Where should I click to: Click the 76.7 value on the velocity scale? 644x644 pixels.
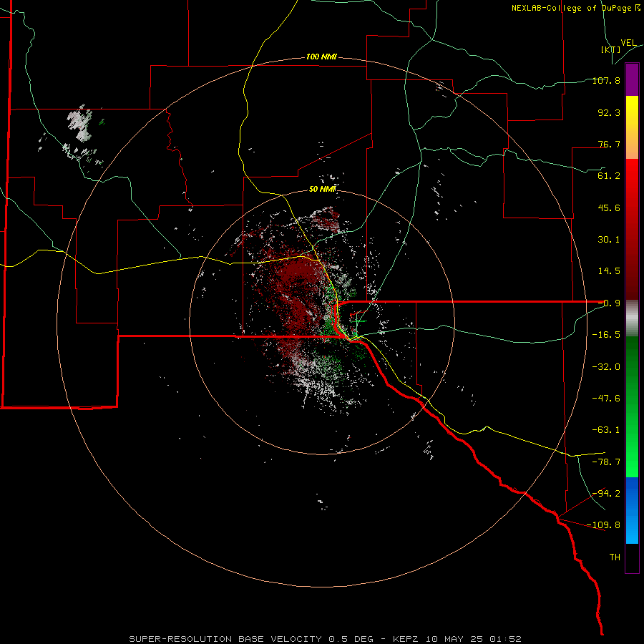(x=609, y=144)
